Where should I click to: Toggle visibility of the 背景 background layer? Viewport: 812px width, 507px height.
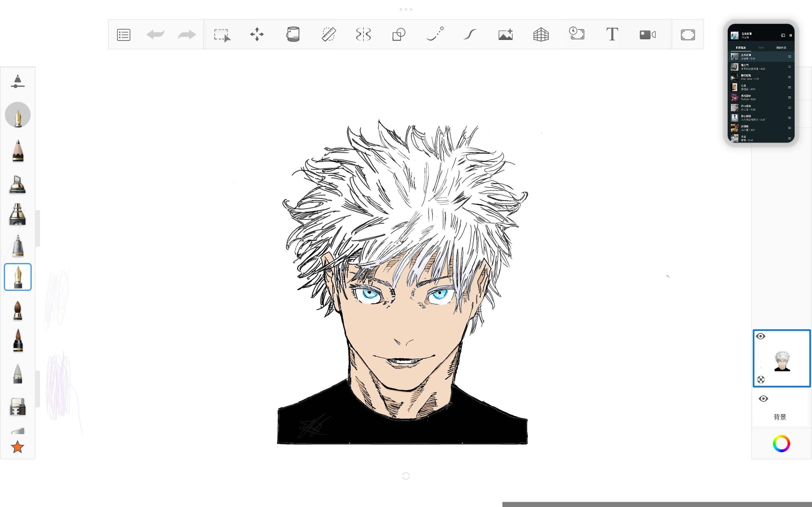[x=763, y=399]
